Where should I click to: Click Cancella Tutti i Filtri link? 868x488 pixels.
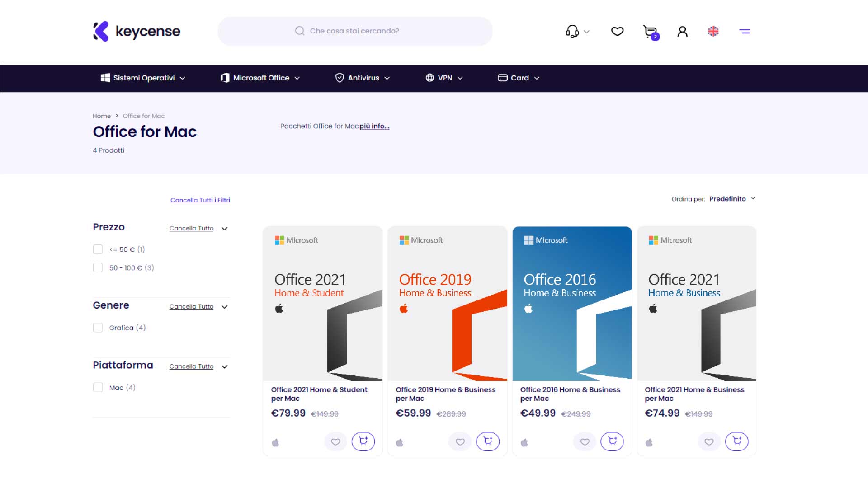200,200
